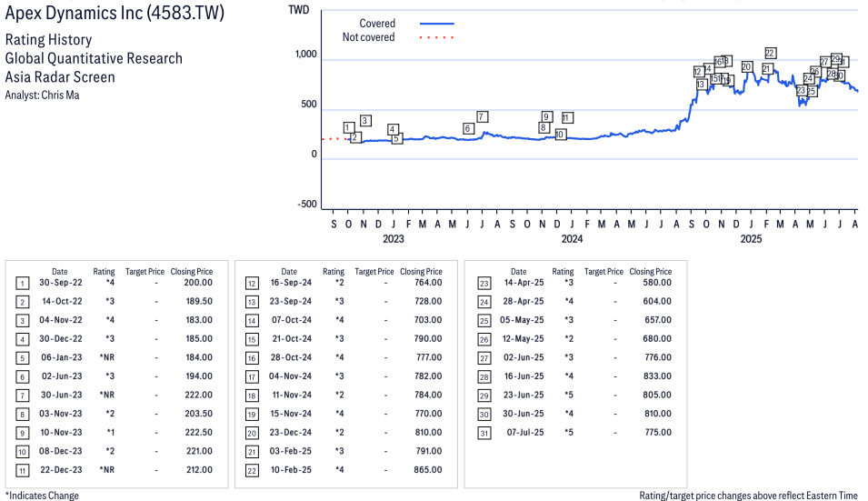Click chart marker 13 below marker 12
868x501 pixels.
pos(702,85)
